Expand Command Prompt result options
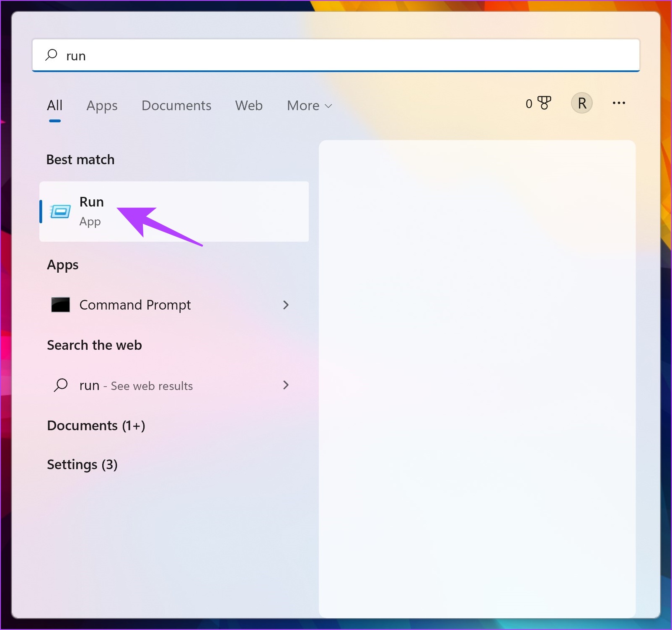The image size is (672, 630). click(x=286, y=305)
